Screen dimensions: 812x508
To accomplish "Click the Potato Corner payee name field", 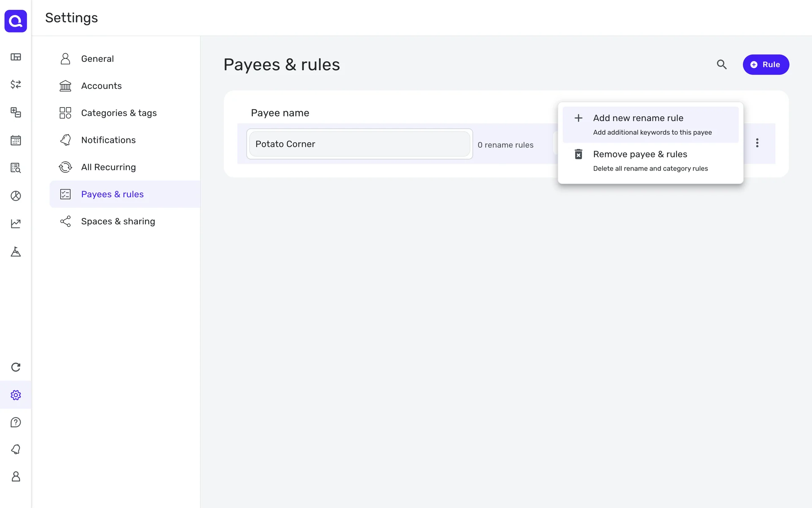I will click(x=359, y=144).
